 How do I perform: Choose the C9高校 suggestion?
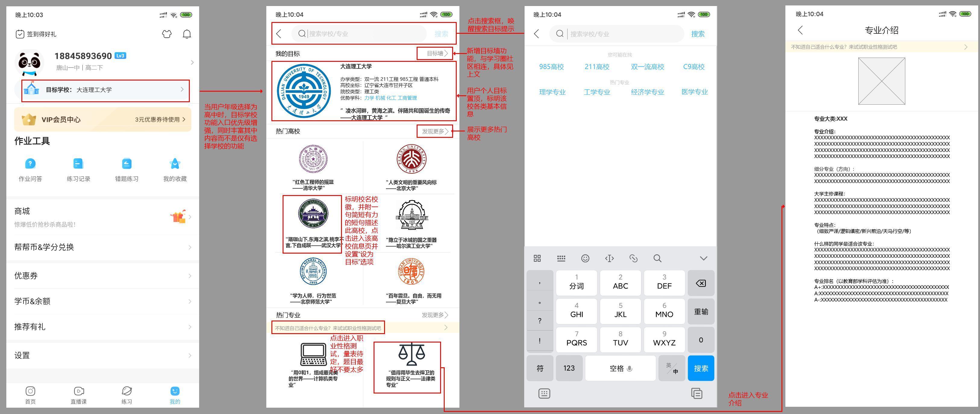pos(694,67)
